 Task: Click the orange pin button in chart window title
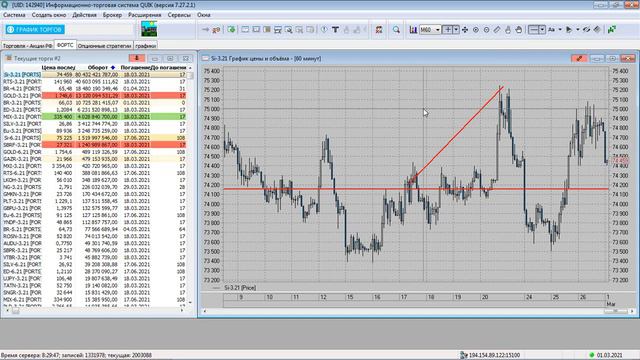click(579, 58)
